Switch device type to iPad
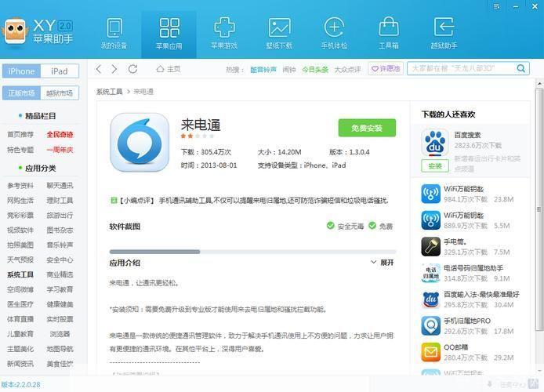The image size is (544, 392). [60, 71]
